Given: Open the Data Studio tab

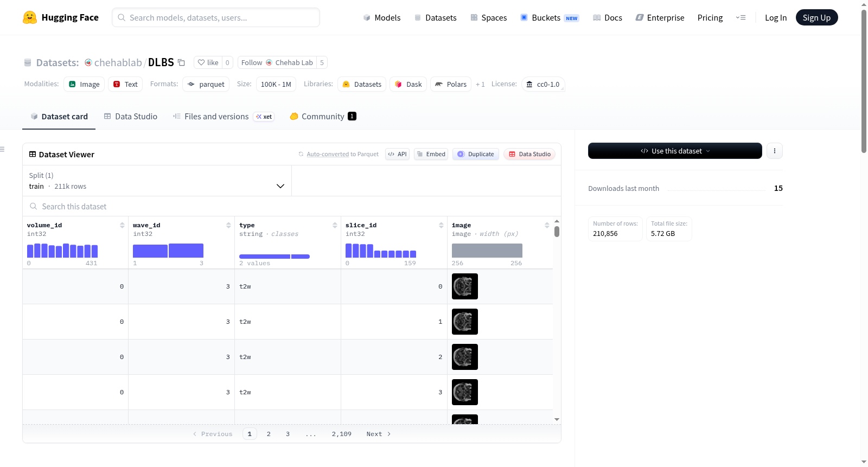Looking at the screenshot, I should click(131, 117).
